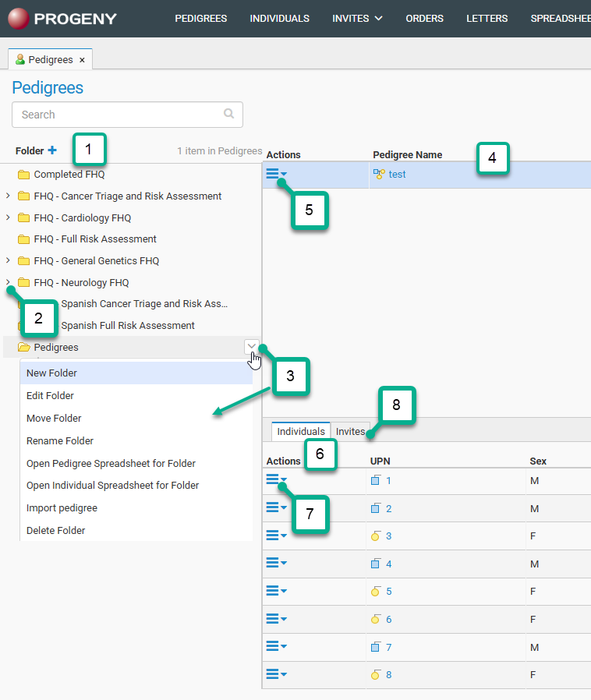
Task: Toggle the Pedigrees folder dropdown arrow
Action: 252,347
